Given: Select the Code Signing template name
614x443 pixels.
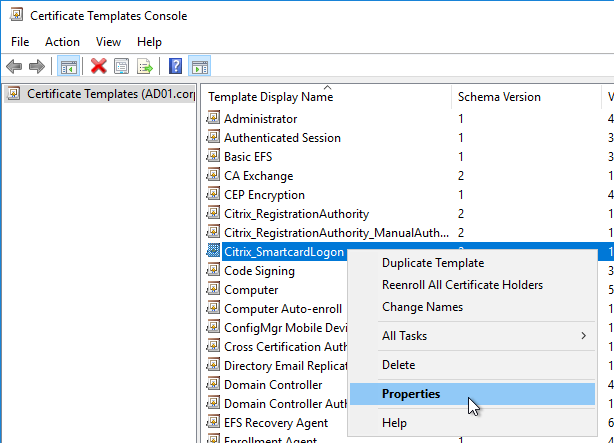Looking at the screenshot, I should pyautogui.click(x=259, y=271).
